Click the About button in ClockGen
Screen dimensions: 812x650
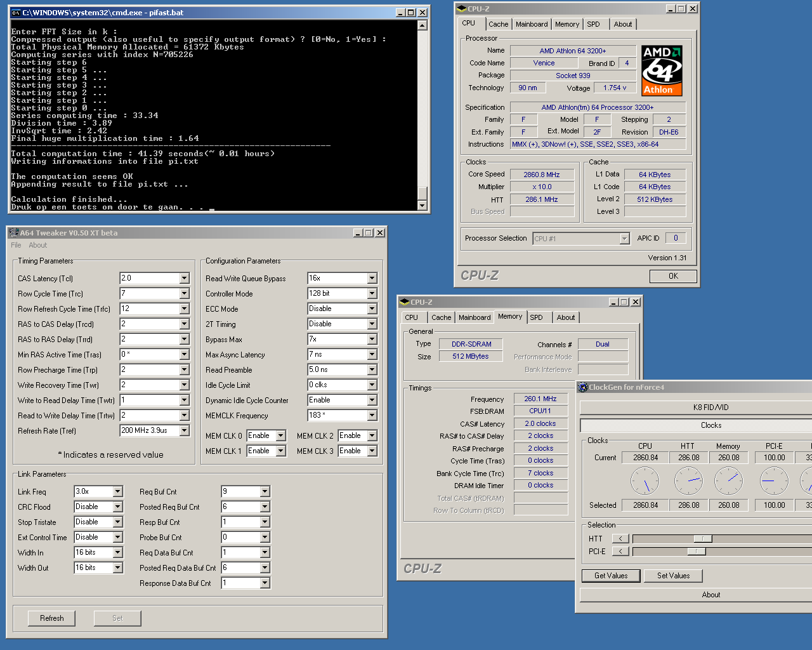pyautogui.click(x=710, y=595)
